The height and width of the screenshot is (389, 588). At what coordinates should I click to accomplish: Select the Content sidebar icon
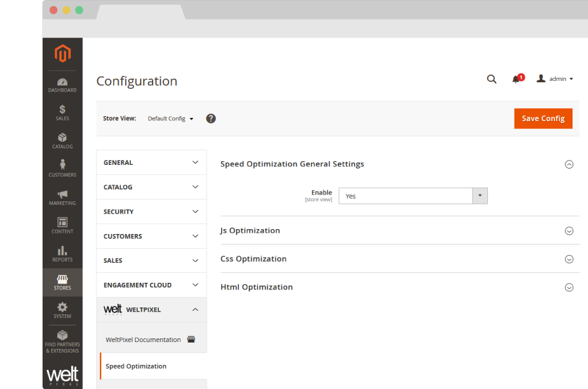coord(62,224)
